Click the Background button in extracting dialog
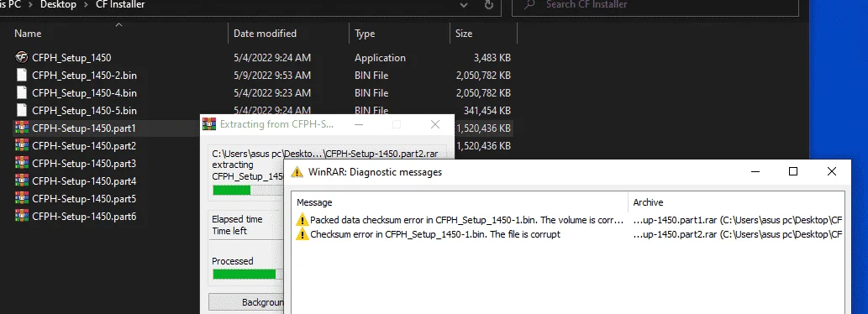The width and height of the screenshot is (868, 314). tap(246, 302)
